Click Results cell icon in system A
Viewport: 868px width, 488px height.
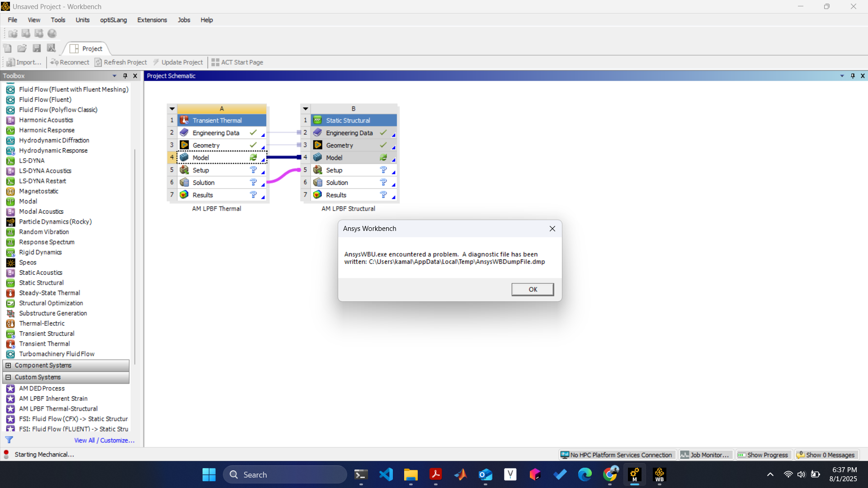pos(184,195)
